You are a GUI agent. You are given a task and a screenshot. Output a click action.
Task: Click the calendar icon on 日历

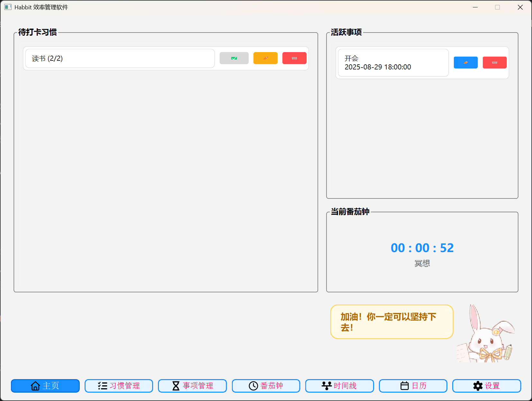[404, 386]
